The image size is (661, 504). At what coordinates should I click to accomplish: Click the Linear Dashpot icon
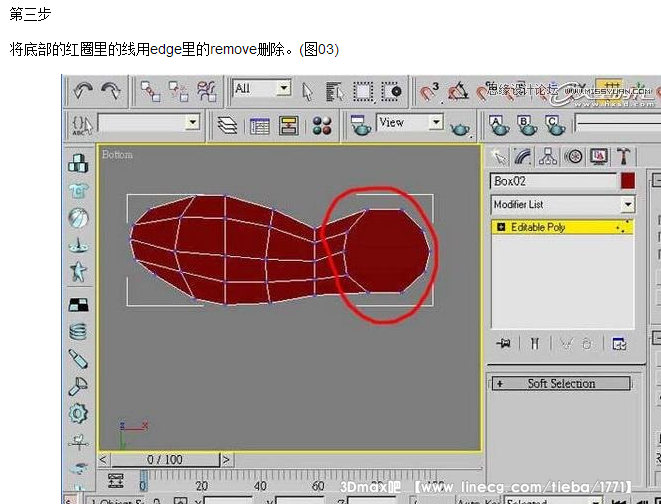click(x=78, y=359)
